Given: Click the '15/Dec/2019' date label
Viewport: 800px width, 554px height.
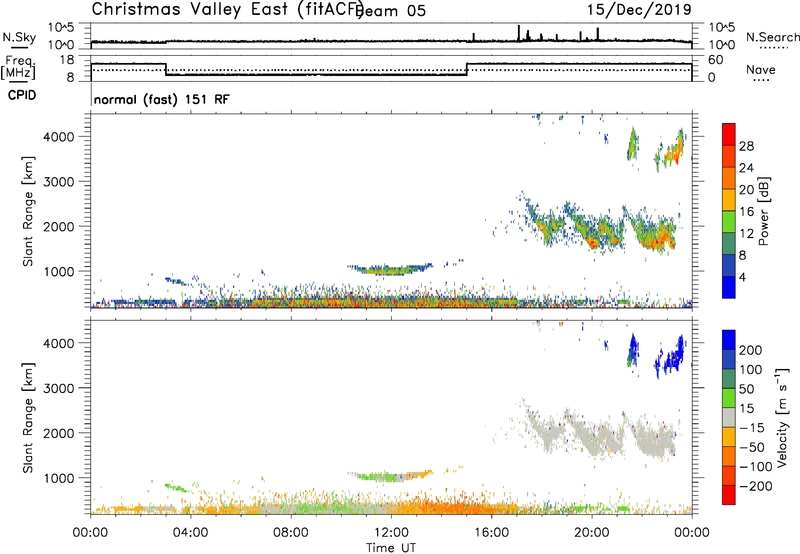Looking at the screenshot, I should [x=639, y=9].
